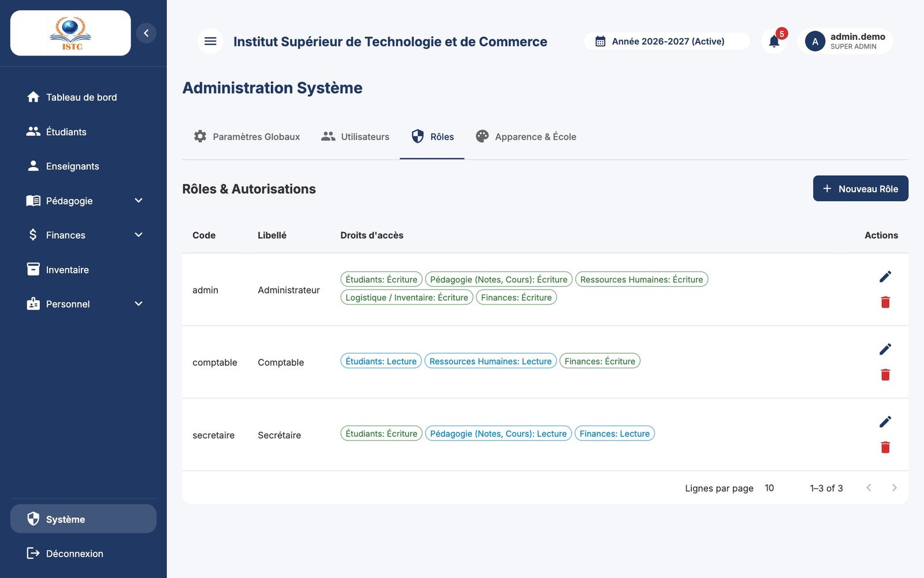Open Inventaire in the sidebar

point(83,269)
